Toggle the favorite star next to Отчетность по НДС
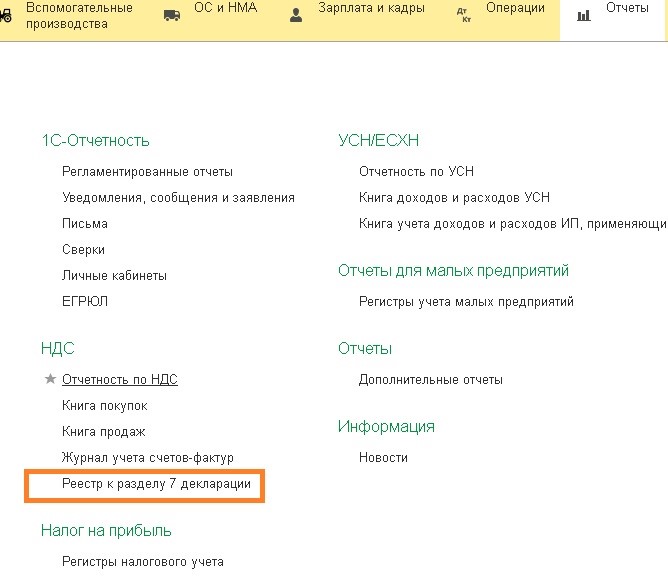 pyautogui.click(x=50, y=378)
